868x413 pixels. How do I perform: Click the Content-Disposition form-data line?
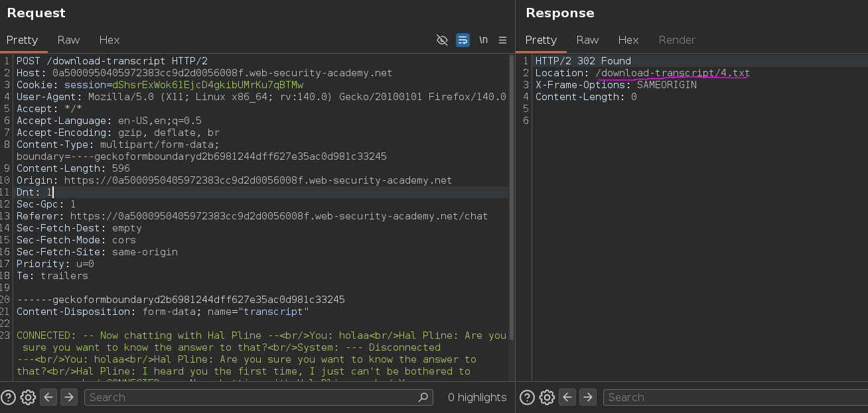tap(163, 312)
